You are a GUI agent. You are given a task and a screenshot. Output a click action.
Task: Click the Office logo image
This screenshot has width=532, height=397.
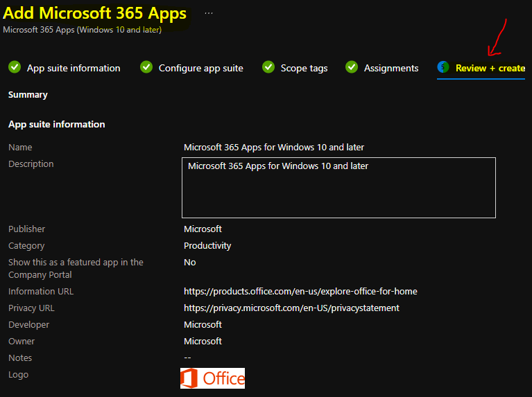tap(212, 378)
